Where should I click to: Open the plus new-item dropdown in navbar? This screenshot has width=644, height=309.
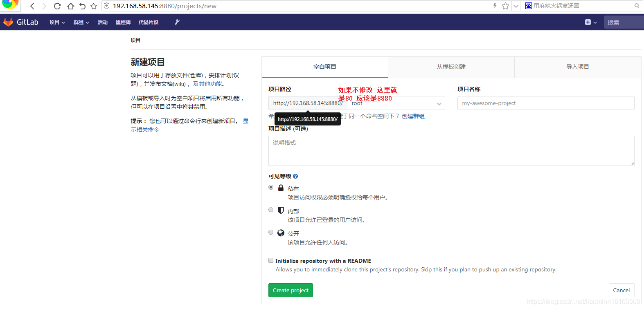[x=591, y=22]
